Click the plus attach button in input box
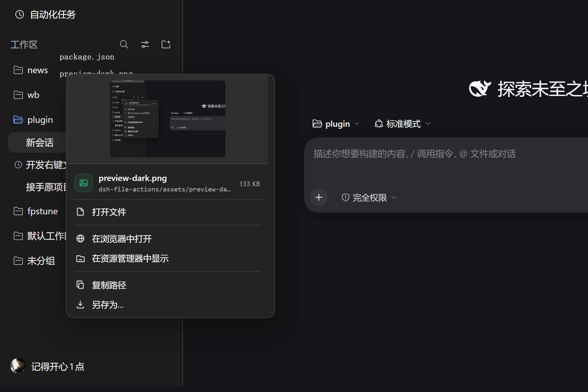Image resolution: width=588 pixels, height=392 pixels. click(x=319, y=197)
